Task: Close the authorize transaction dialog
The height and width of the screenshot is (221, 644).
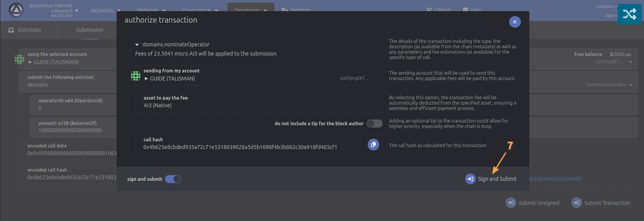Action: (x=514, y=22)
